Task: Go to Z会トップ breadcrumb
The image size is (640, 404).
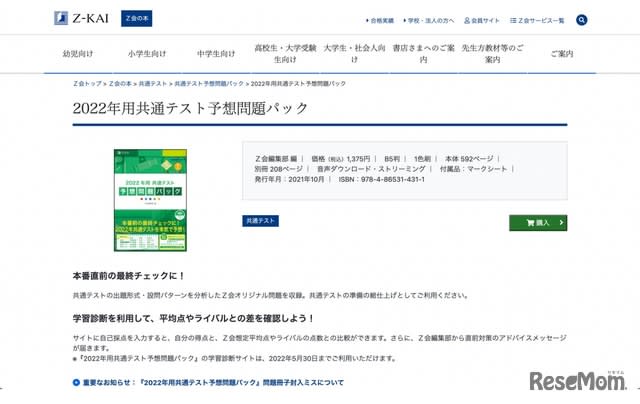Action: [87, 84]
